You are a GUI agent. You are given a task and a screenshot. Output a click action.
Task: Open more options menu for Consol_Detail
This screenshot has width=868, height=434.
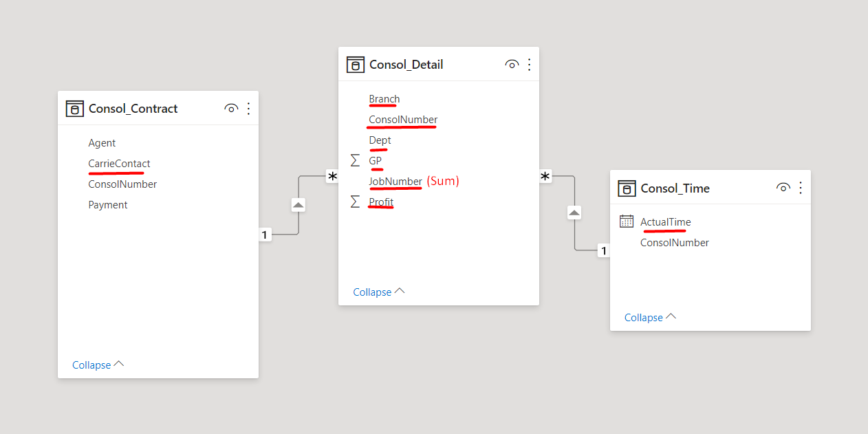coord(530,65)
